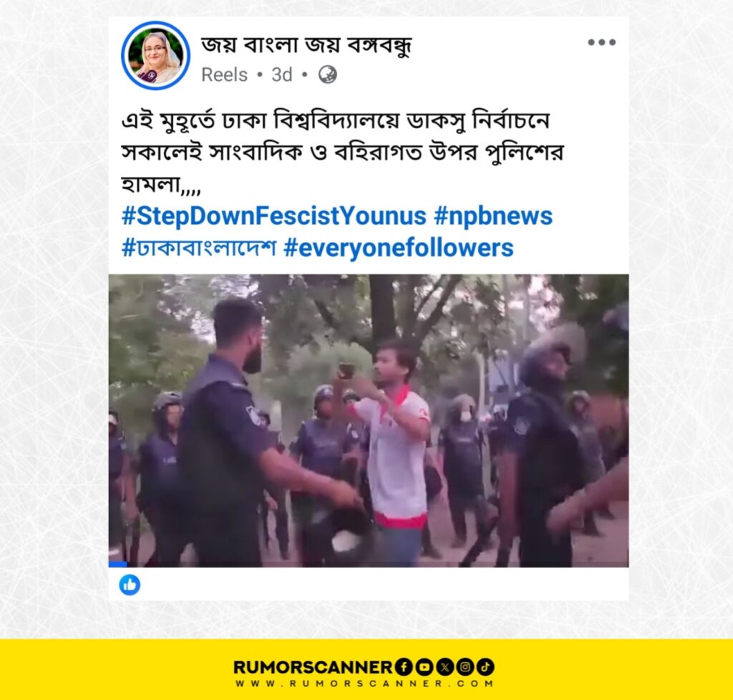
Task: Click the RUMORSCANNER logo text
Action: (x=314, y=667)
